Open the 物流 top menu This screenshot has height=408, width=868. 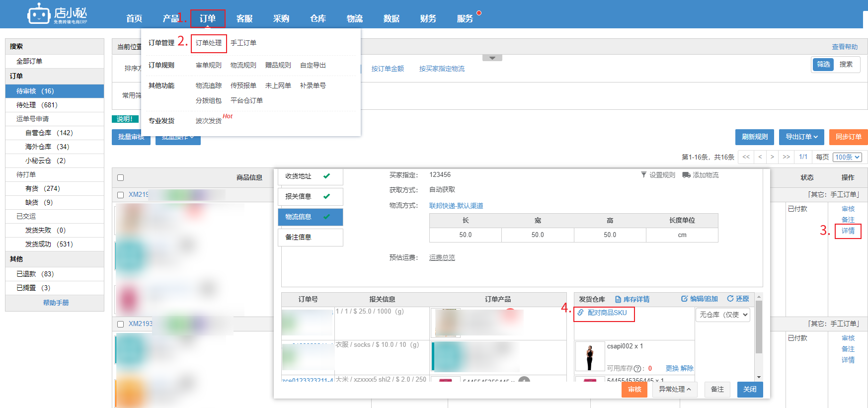(355, 19)
